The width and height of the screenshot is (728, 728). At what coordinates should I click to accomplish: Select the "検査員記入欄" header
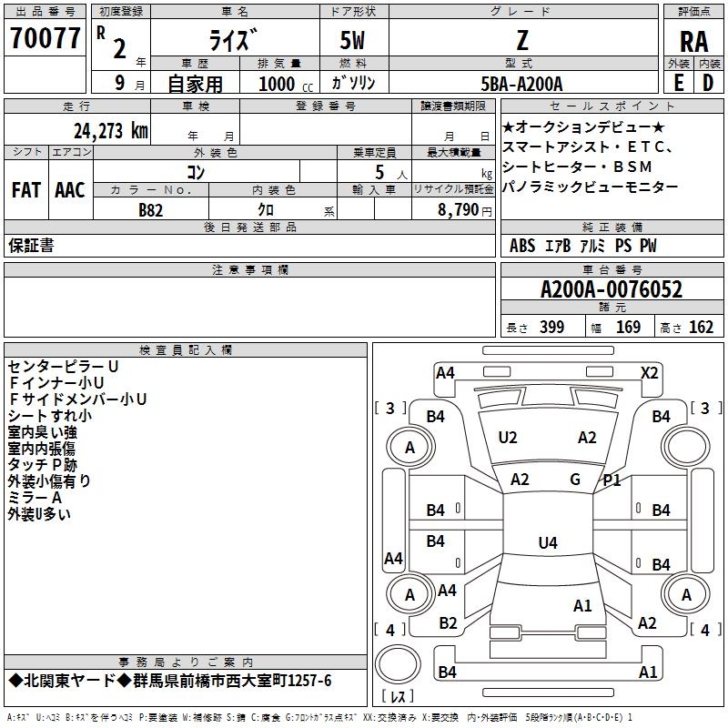point(186,350)
